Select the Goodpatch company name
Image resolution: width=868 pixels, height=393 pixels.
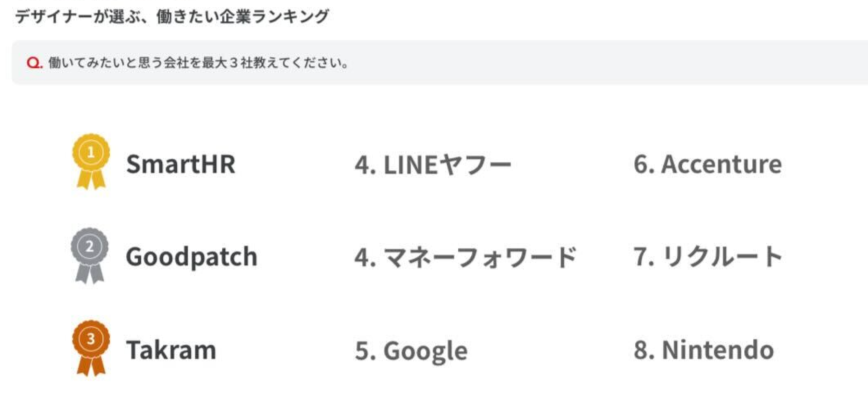192,257
